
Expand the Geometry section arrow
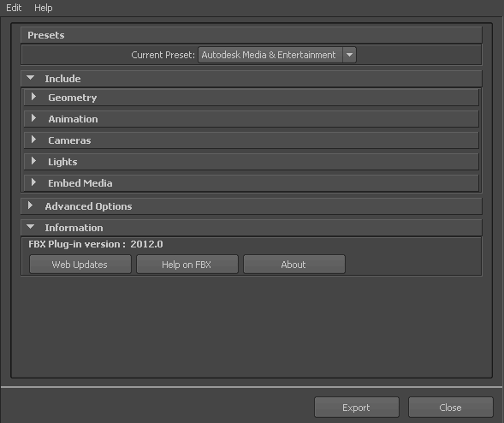[33, 97]
